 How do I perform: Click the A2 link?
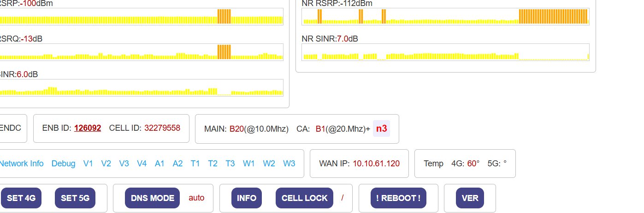177,164
